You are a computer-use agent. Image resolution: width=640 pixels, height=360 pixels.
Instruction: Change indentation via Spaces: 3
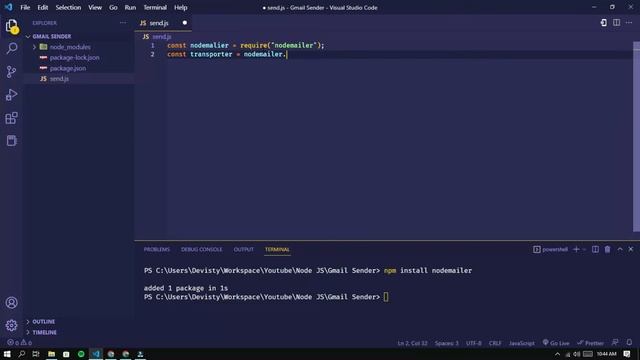coord(447,343)
